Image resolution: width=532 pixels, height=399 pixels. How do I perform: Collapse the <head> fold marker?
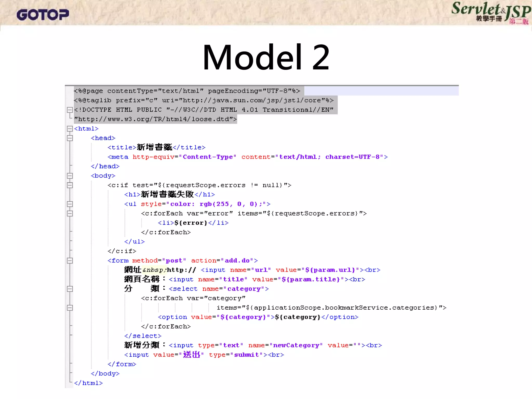click(70, 138)
